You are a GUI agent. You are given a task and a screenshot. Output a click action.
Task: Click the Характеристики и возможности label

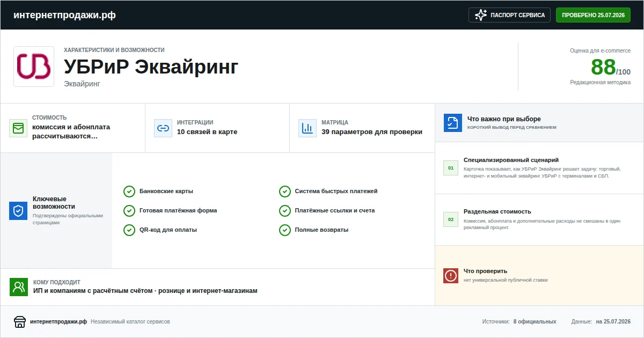tap(114, 50)
